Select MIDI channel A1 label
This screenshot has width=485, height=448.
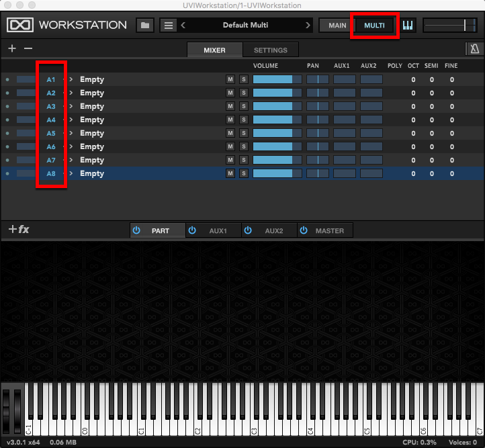[x=51, y=80]
